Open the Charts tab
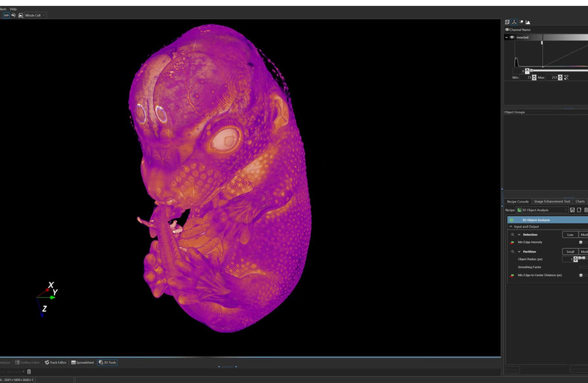This screenshot has height=383, width=588. click(579, 202)
